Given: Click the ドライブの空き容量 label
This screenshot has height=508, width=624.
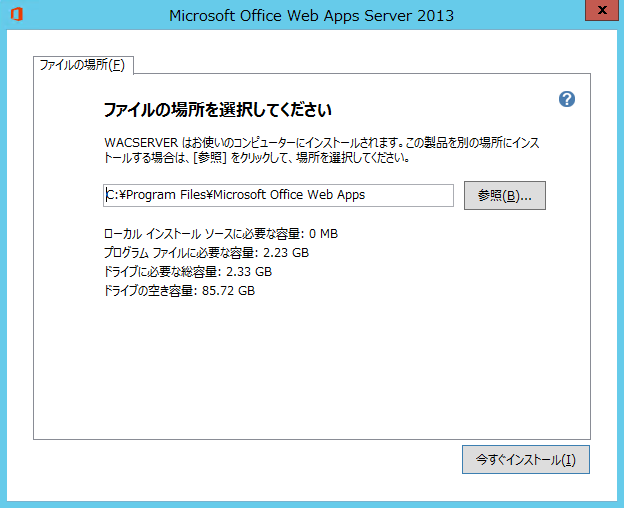Looking at the screenshot, I should [x=154, y=291].
